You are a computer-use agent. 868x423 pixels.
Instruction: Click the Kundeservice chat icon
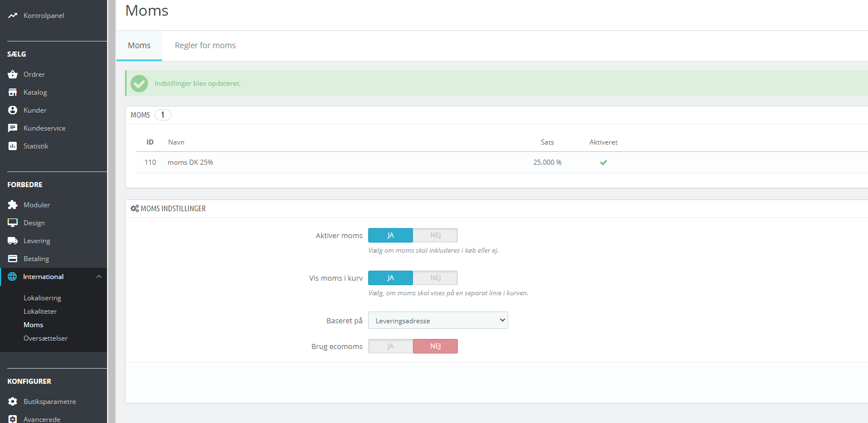[12, 128]
